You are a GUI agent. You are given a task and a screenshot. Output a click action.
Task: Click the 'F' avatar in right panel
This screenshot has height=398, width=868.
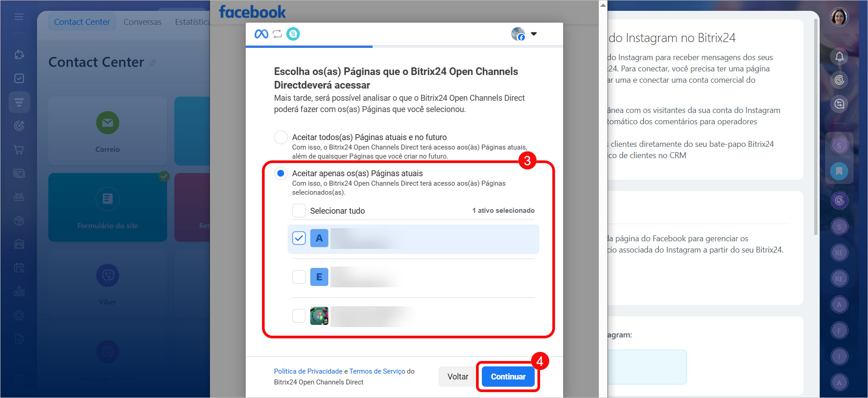pos(839,331)
